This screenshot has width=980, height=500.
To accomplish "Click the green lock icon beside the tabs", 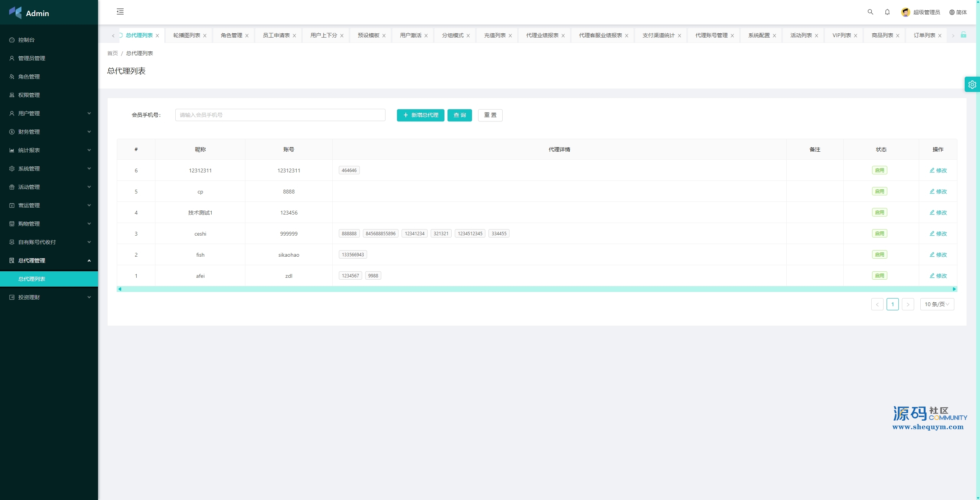I will click(x=964, y=35).
